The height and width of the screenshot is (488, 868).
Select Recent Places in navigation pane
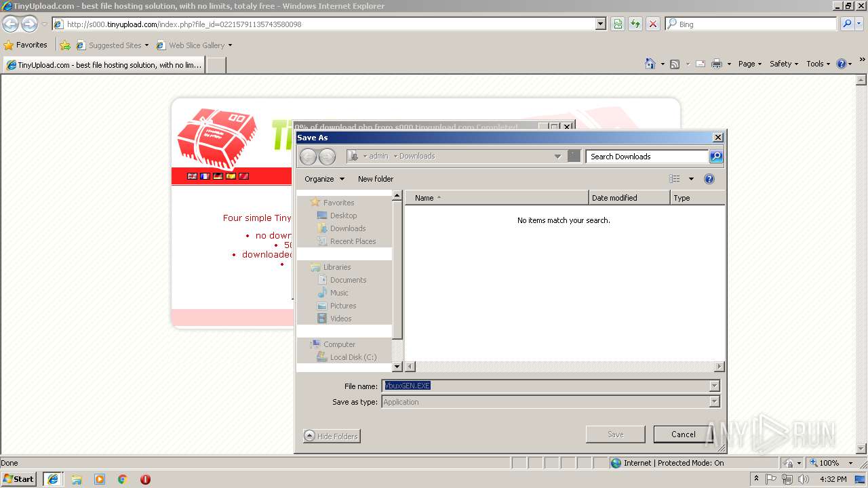point(353,241)
